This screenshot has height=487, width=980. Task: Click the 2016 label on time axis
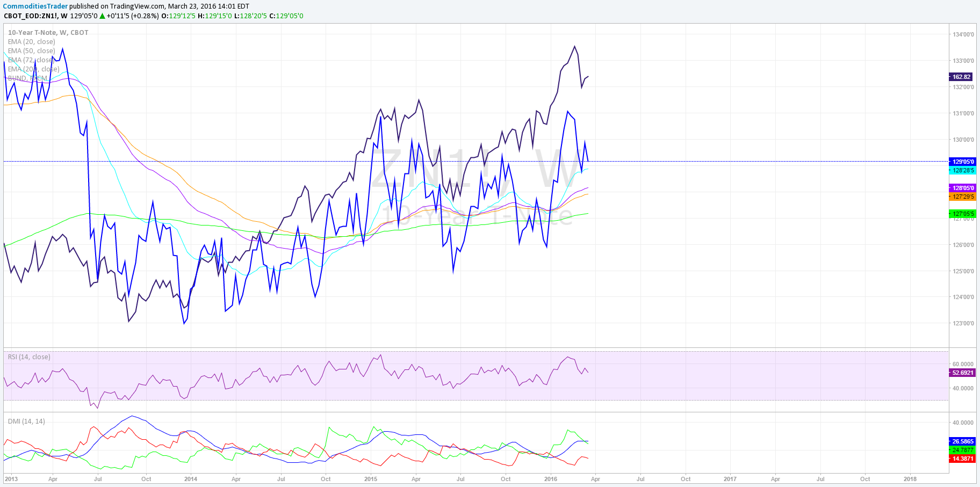pos(551,479)
